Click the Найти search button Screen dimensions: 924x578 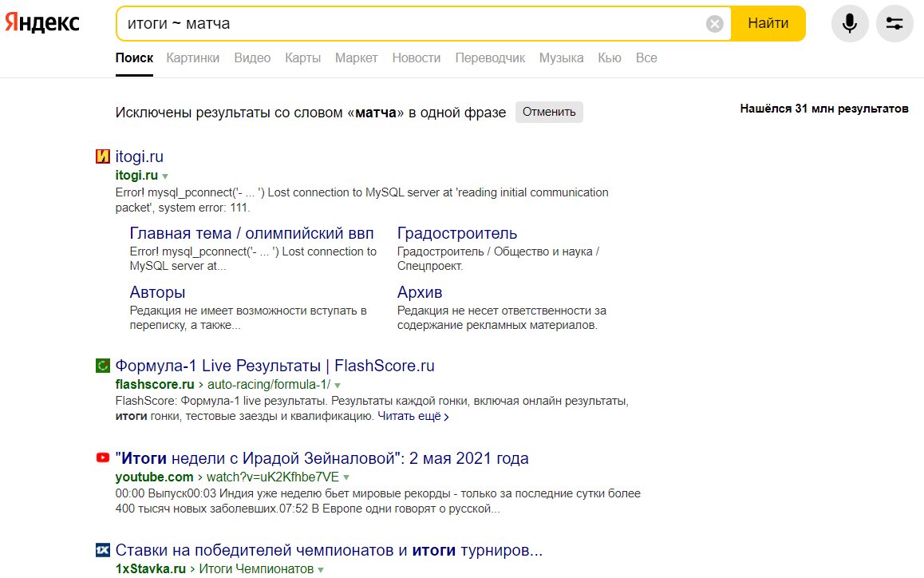pyautogui.click(x=768, y=24)
